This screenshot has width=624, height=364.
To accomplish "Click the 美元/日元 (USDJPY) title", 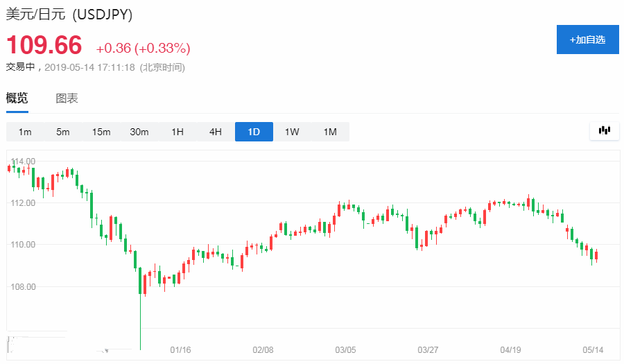I will [69, 14].
